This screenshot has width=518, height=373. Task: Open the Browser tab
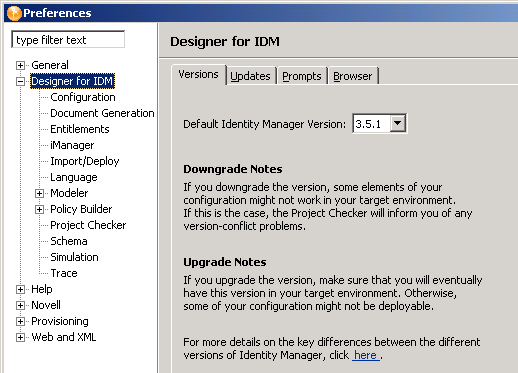point(353,76)
